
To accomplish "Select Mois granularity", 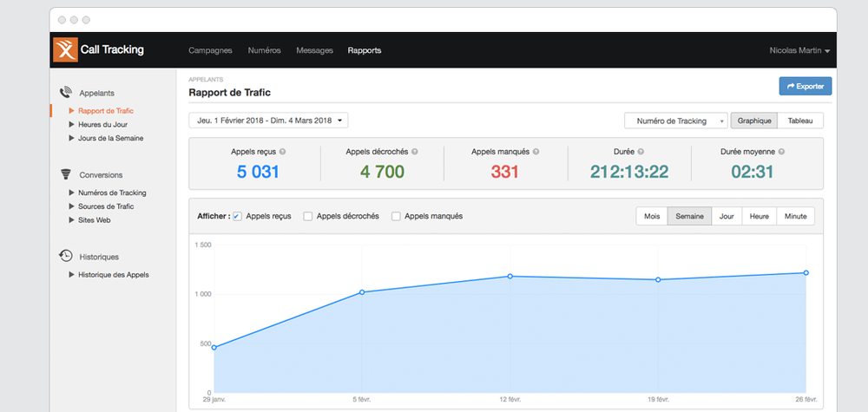I will [652, 216].
